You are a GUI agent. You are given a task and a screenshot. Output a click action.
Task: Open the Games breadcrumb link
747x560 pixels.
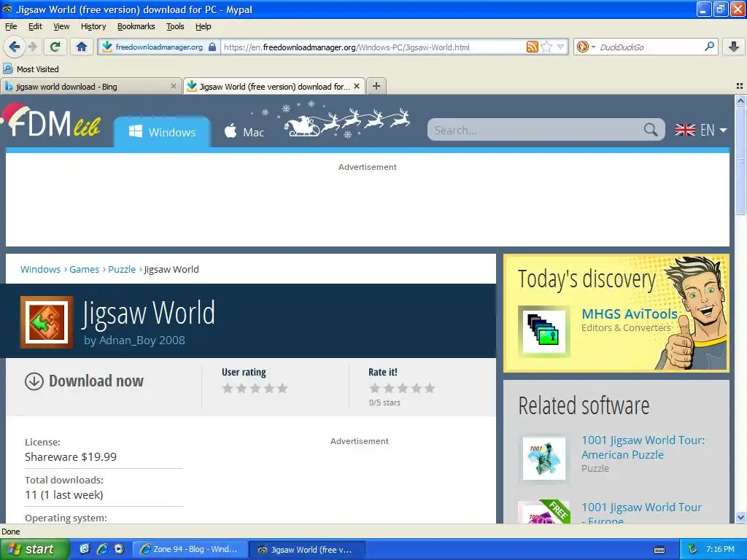tap(85, 270)
